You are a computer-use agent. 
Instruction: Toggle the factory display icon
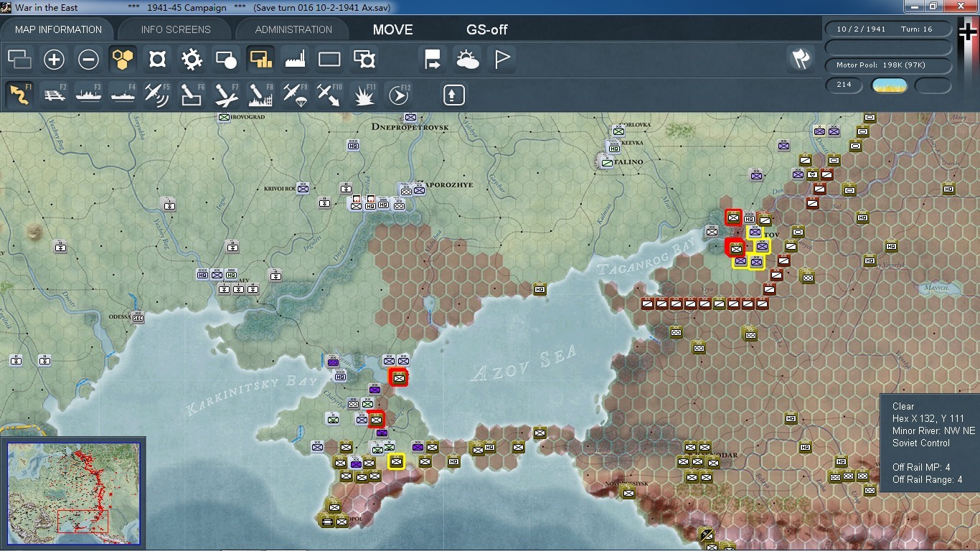(295, 60)
